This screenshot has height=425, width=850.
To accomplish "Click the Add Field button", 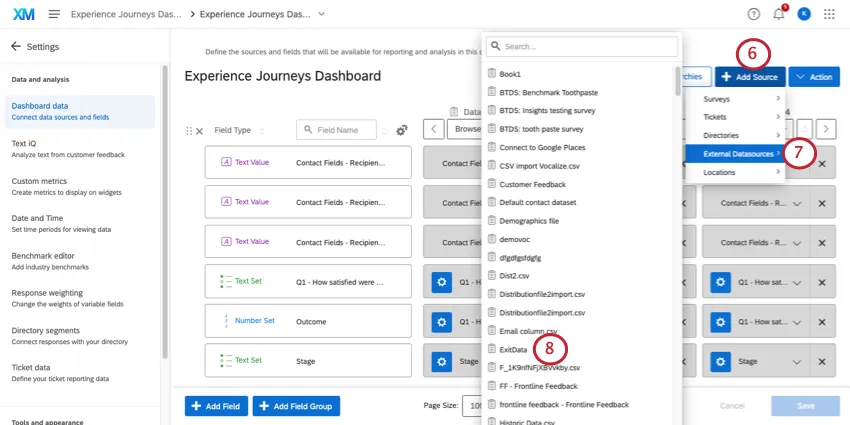I will (216, 406).
